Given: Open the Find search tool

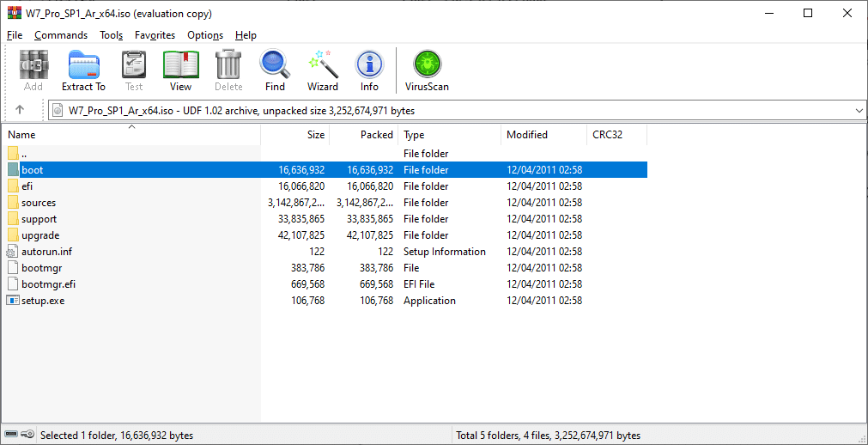Looking at the screenshot, I should pyautogui.click(x=275, y=70).
